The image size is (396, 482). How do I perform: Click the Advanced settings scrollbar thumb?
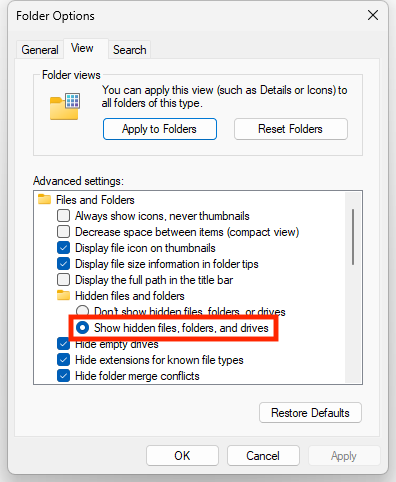353,237
